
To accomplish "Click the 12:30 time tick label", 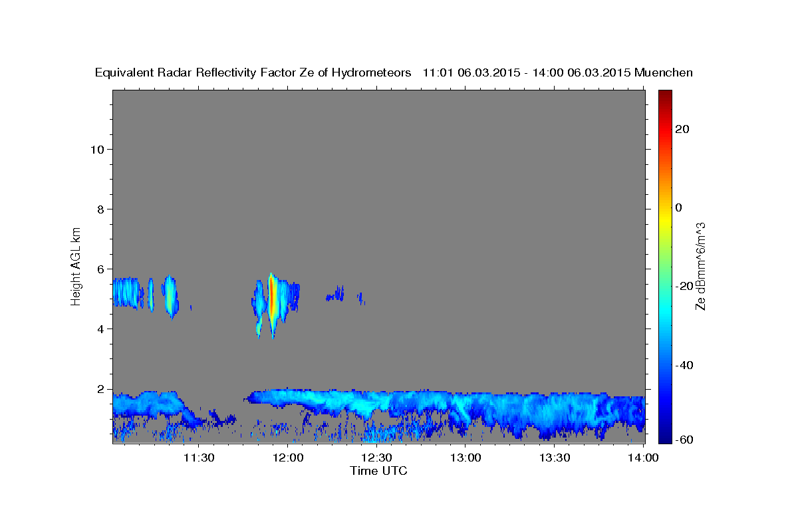I will coord(376,458).
